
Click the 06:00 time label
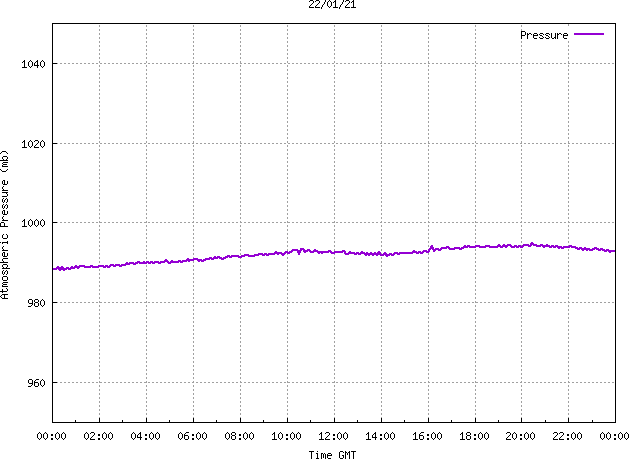pos(193,436)
